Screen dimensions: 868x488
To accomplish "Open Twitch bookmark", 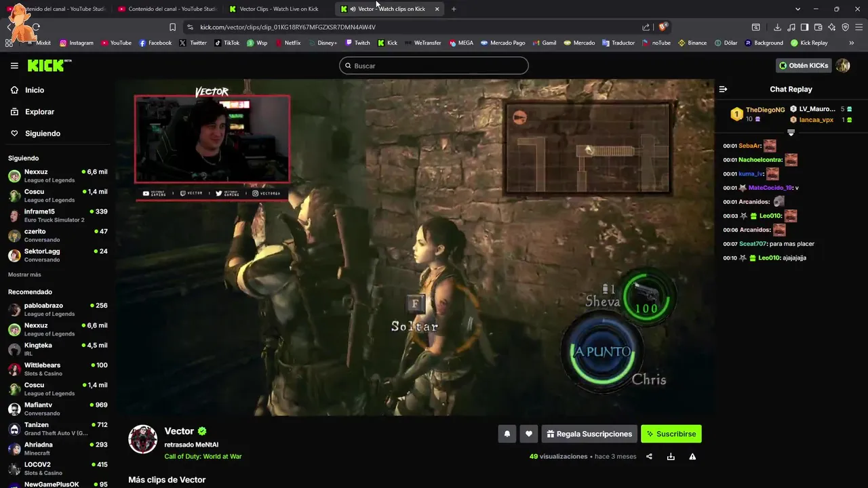I will point(357,43).
